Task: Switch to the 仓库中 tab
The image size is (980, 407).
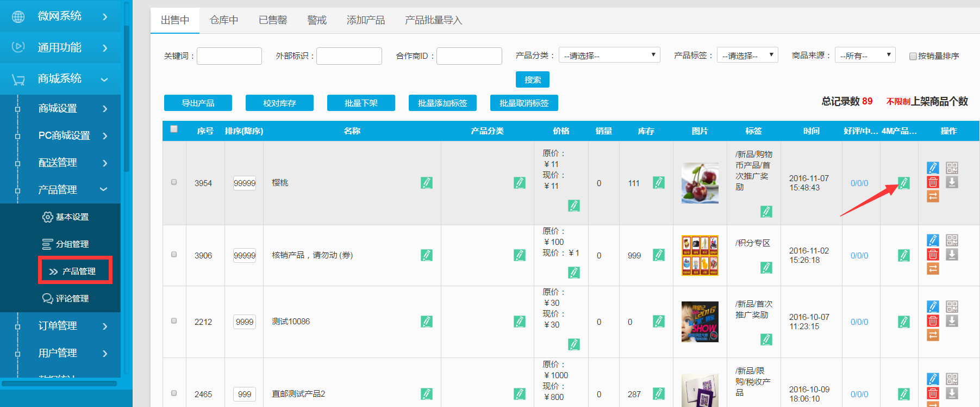Action: (x=224, y=20)
